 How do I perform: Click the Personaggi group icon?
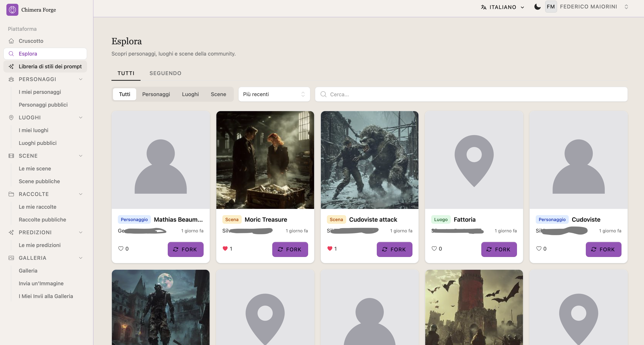point(11,79)
